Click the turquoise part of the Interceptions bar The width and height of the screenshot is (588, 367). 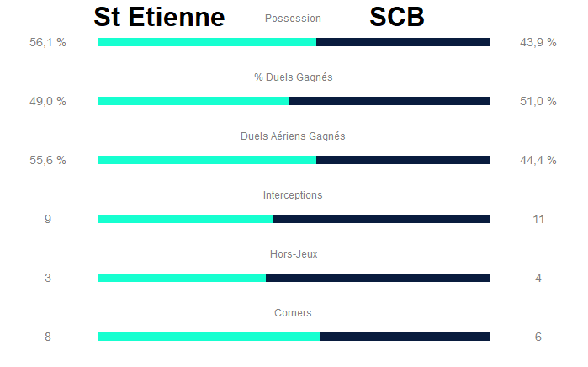[x=185, y=219]
